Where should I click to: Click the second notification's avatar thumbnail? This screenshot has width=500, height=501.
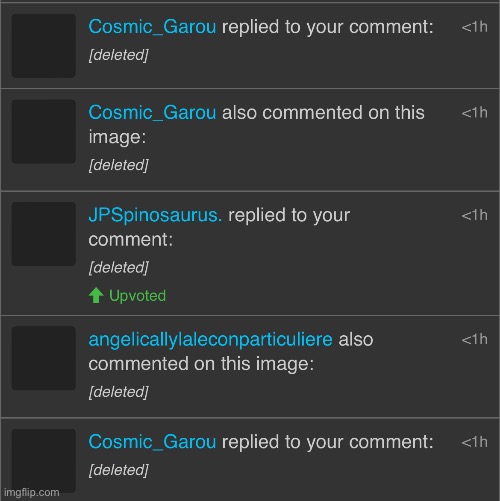click(44, 131)
